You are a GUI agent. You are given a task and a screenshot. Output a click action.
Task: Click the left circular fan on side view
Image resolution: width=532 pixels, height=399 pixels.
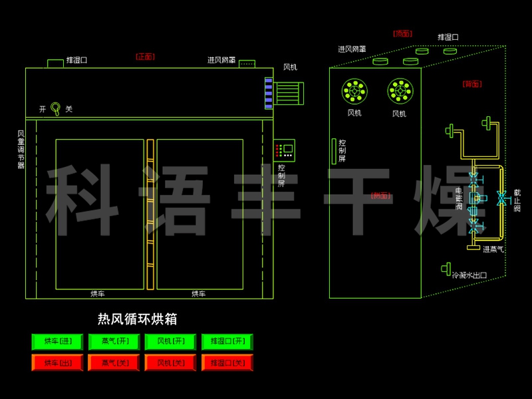[x=354, y=91]
